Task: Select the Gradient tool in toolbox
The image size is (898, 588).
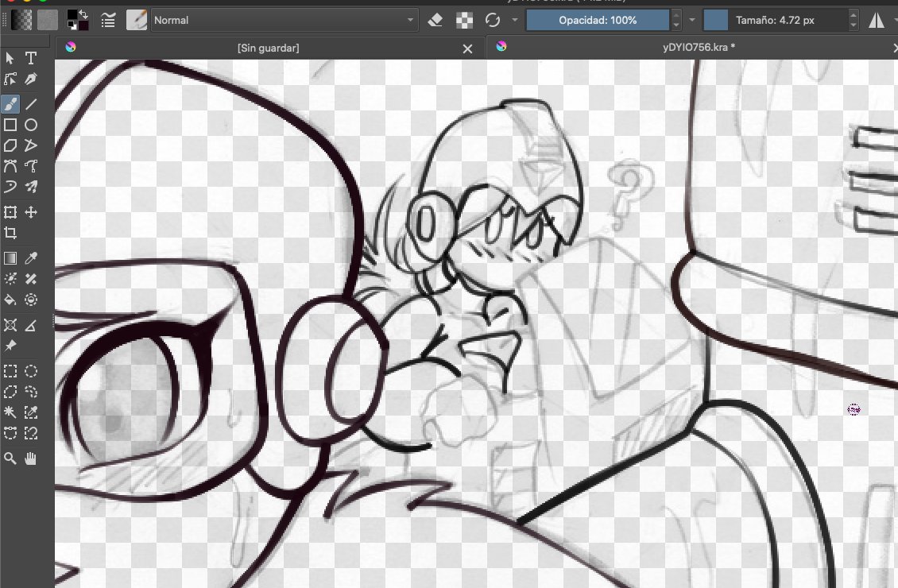Action: click(x=10, y=258)
